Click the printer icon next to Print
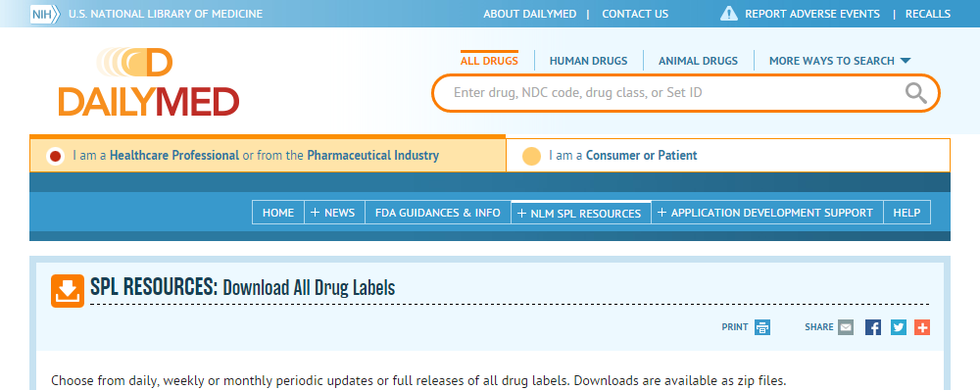980x390 pixels. tap(761, 327)
